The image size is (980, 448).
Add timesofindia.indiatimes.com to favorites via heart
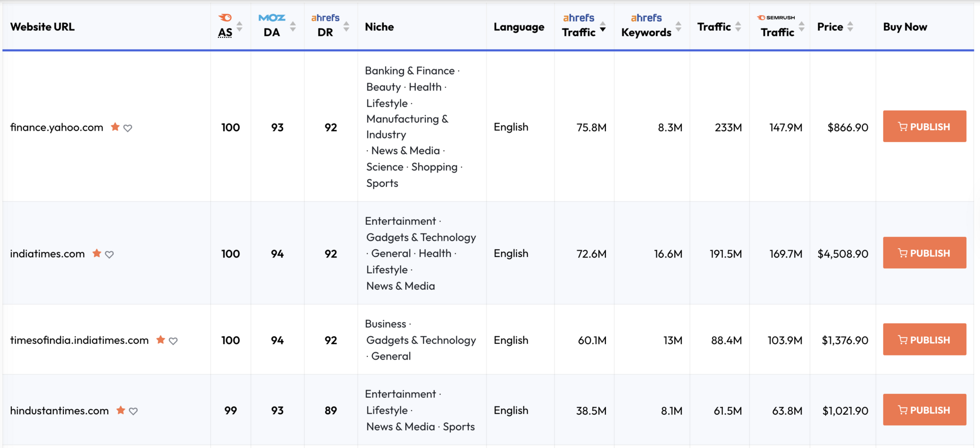(174, 341)
